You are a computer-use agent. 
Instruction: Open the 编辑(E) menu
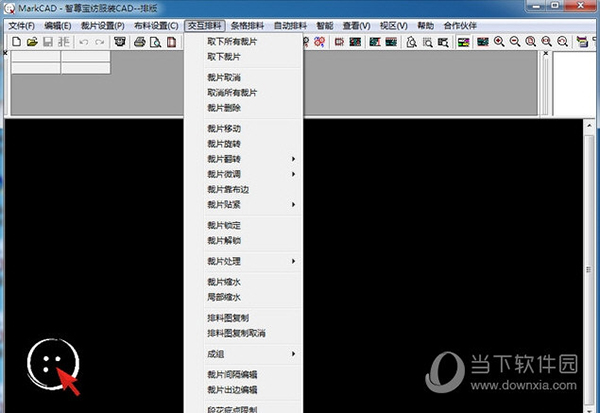[x=57, y=26]
